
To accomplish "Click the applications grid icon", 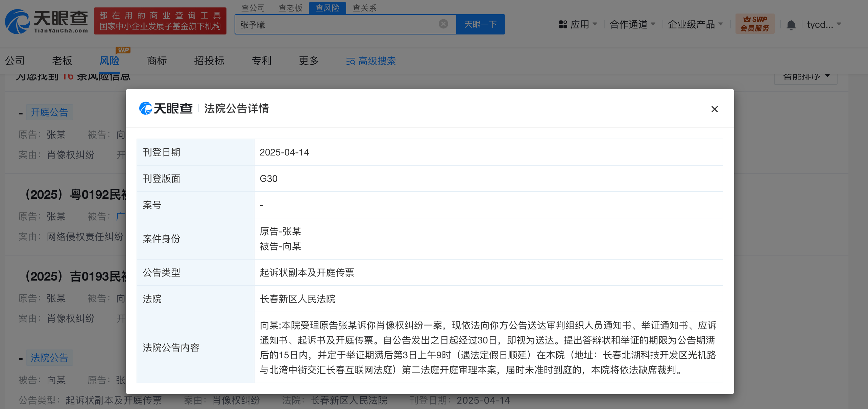I will point(563,25).
